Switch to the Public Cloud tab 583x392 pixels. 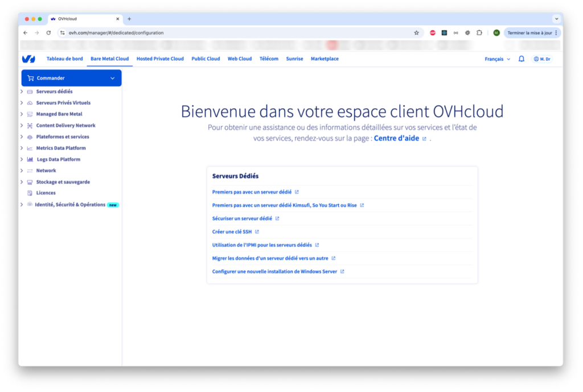point(206,59)
